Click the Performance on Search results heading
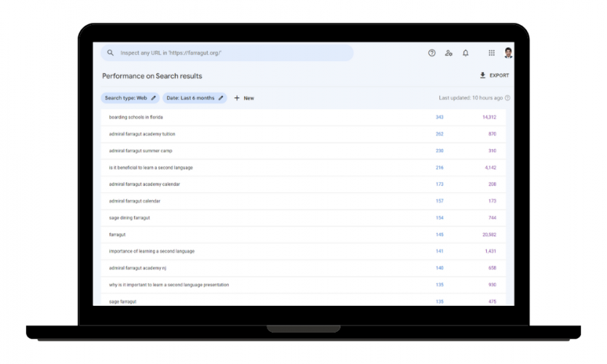 pyautogui.click(x=152, y=76)
